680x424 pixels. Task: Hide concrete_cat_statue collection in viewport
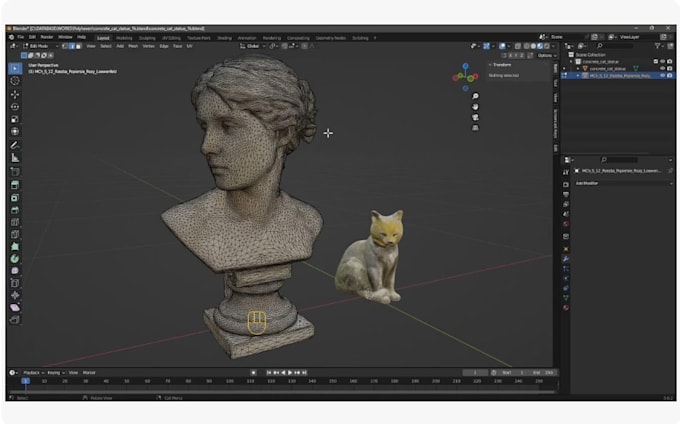tap(663, 62)
